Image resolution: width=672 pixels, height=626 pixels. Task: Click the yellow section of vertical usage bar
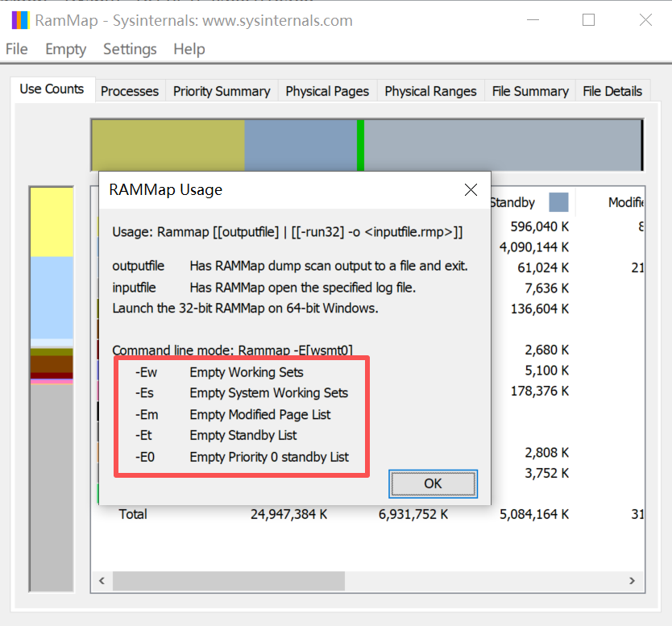pyautogui.click(x=52, y=222)
